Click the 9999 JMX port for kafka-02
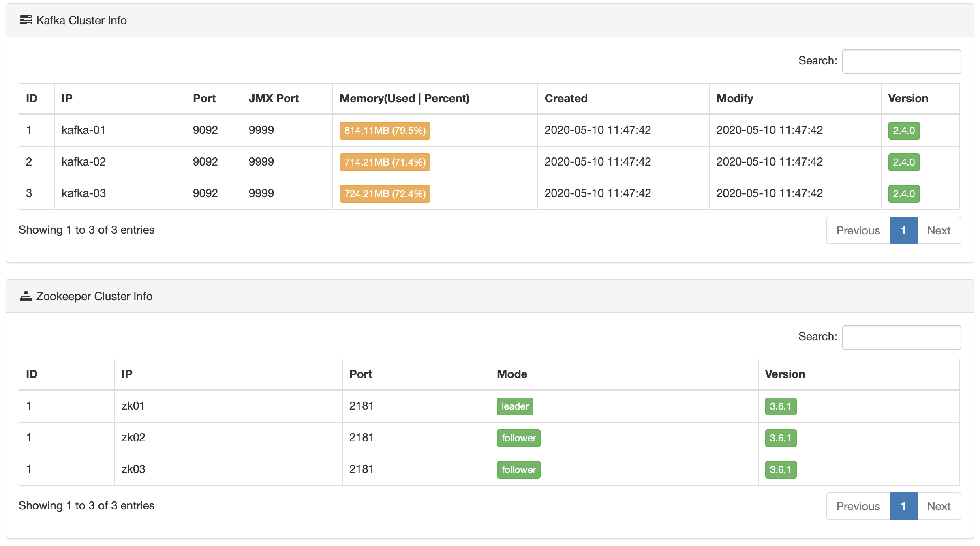Image resolution: width=980 pixels, height=546 pixels. point(287,162)
